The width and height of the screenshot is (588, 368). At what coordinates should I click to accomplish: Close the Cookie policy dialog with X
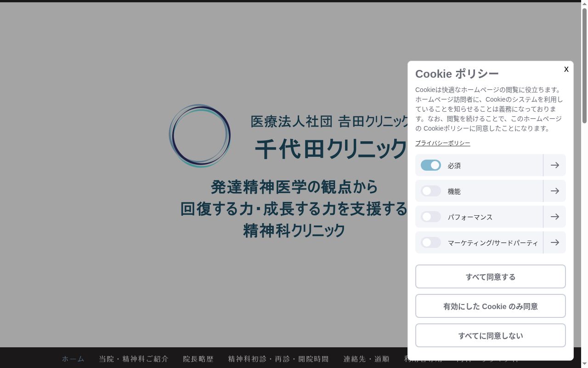566,69
